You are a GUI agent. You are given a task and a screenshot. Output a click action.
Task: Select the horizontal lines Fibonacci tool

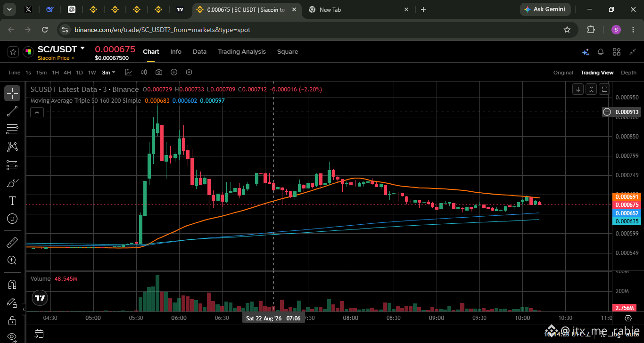12,129
